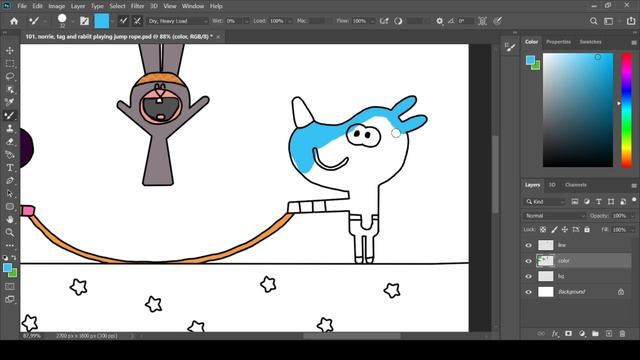The height and width of the screenshot is (360, 640).
Task: Add a layer mask
Action: pos(568,333)
